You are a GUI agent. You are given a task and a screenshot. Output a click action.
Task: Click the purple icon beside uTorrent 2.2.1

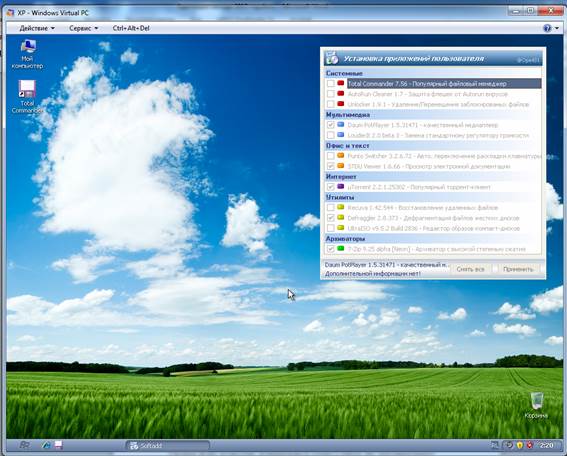[x=340, y=187]
